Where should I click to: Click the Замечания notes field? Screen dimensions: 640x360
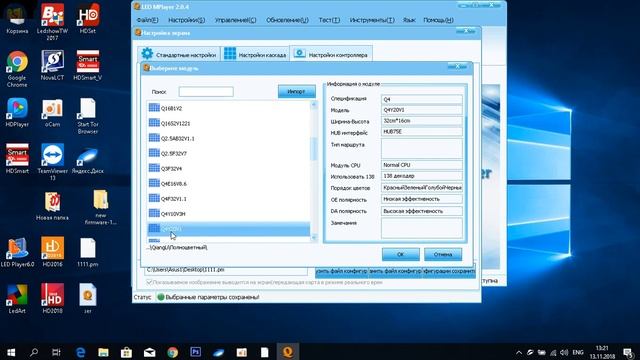point(422,228)
